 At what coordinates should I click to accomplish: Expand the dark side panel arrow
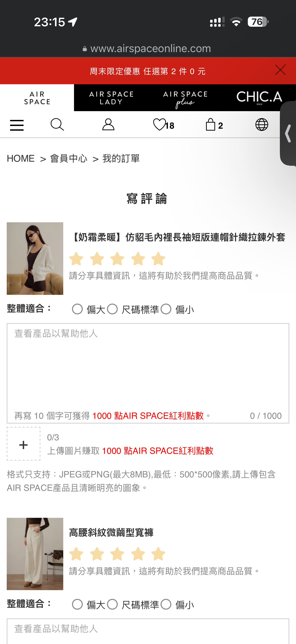pos(288,133)
